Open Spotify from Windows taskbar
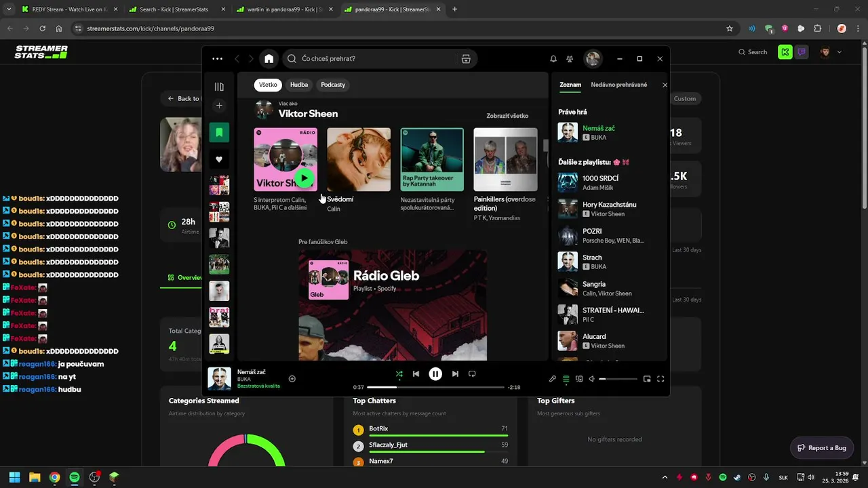Image resolution: width=868 pixels, height=488 pixels. coord(75,477)
